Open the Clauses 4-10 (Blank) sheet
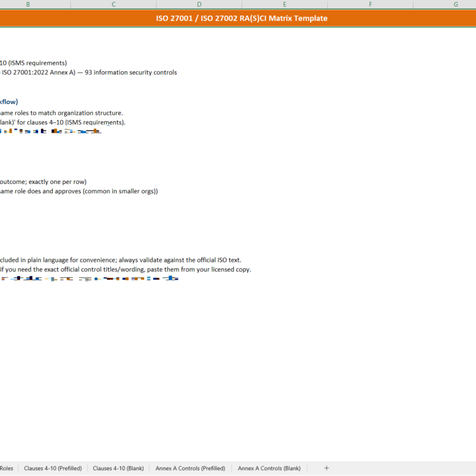 [x=118, y=468]
